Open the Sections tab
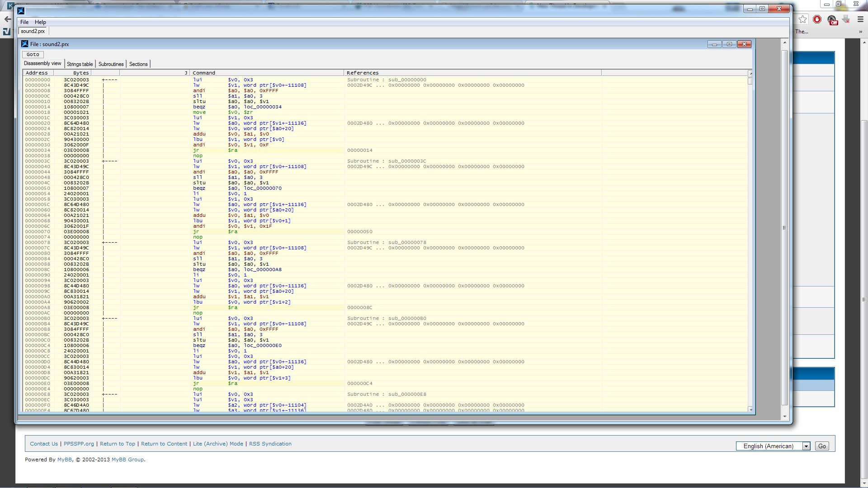 (x=138, y=64)
